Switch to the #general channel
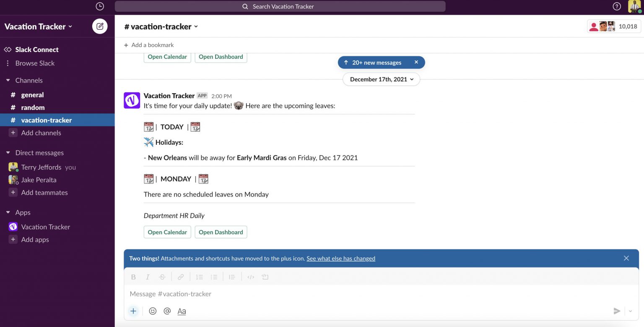Viewport: 644px width, 327px height. pyautogui.click(x=57, y=95)
